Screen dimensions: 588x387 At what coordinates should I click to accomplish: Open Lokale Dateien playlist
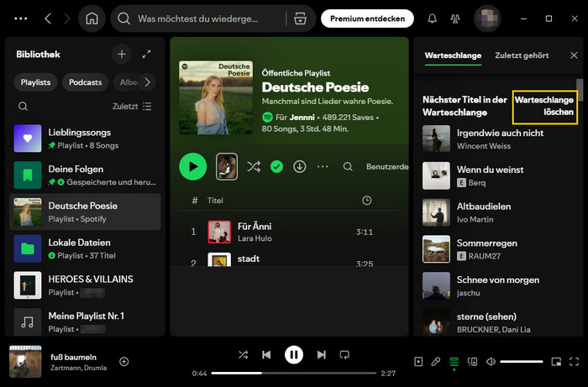(x=85, y=248)
